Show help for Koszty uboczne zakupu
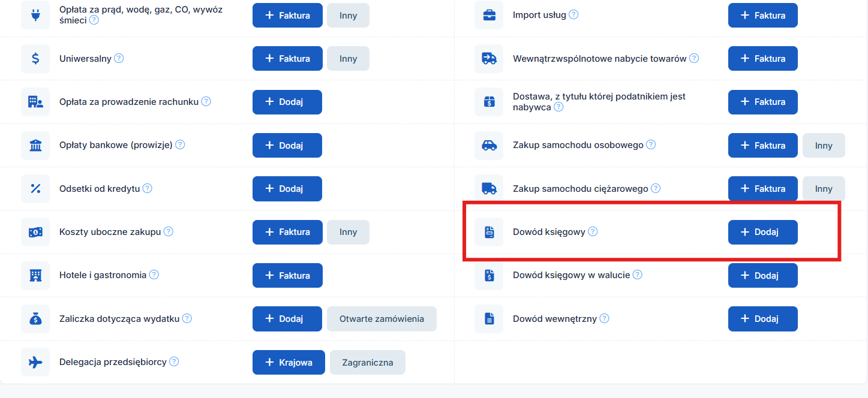This screenshot has height=398, width=868. pyautogui.click(x=169, y=231)
